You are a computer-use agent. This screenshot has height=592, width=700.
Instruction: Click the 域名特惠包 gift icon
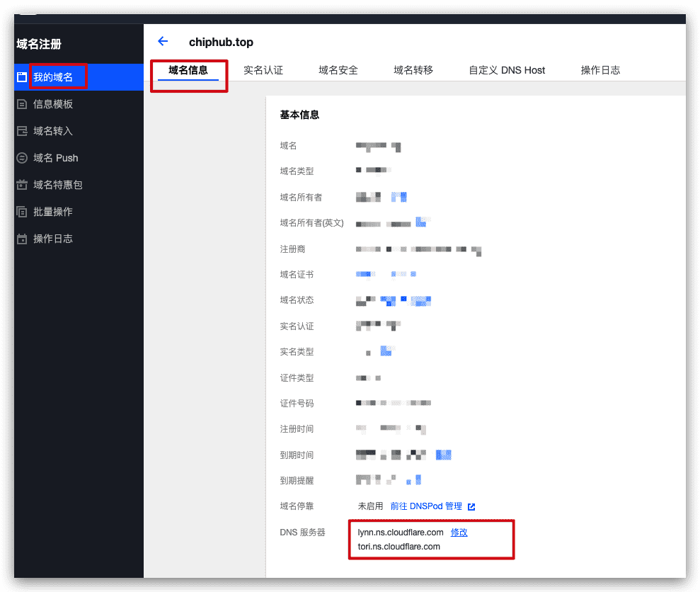[x=22, y=185]
